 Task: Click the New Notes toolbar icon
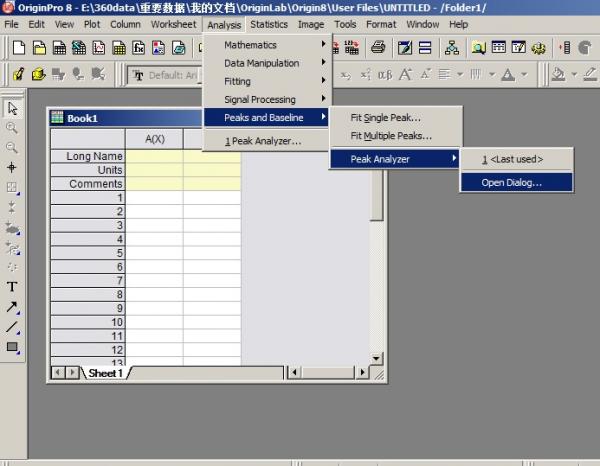tap(178, 48)
